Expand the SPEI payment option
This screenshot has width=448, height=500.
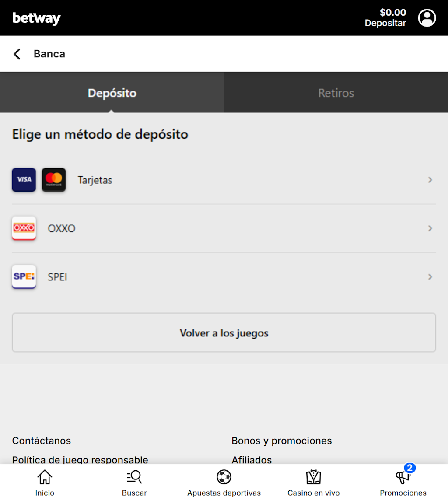[224, 277]
